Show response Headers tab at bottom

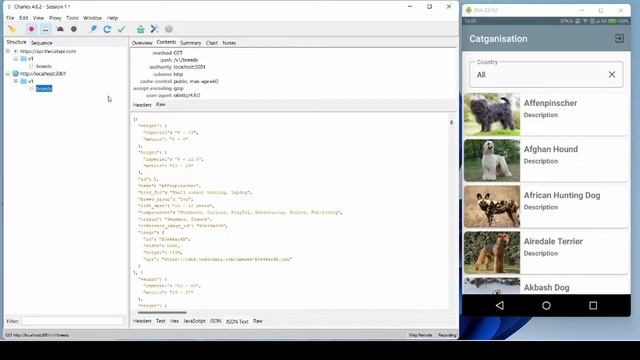[x=142, y=321]
